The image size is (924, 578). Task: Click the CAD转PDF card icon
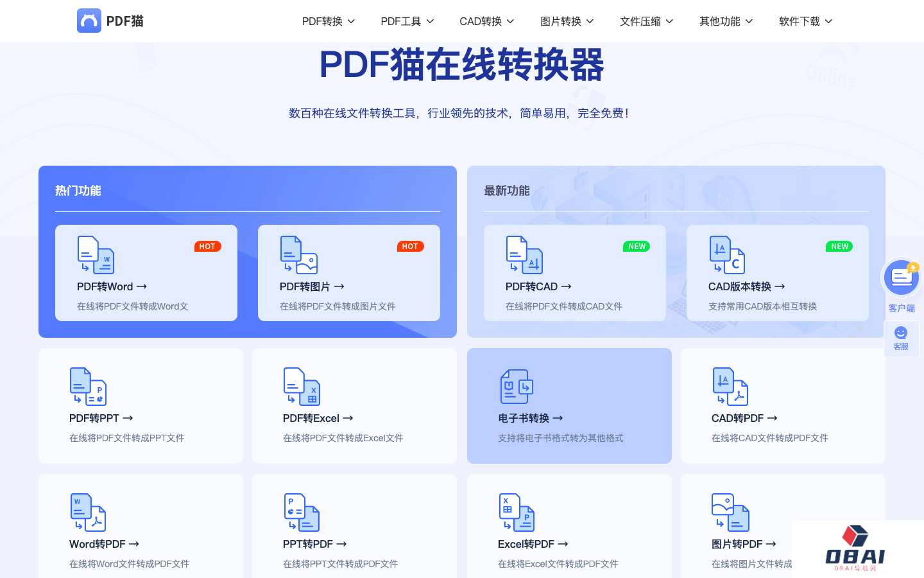tap(730, 386)
